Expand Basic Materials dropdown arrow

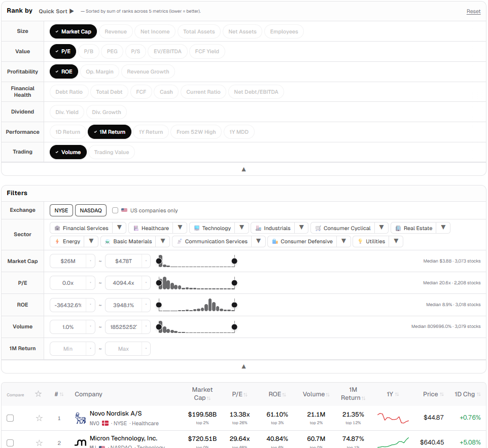pos(163,241)
